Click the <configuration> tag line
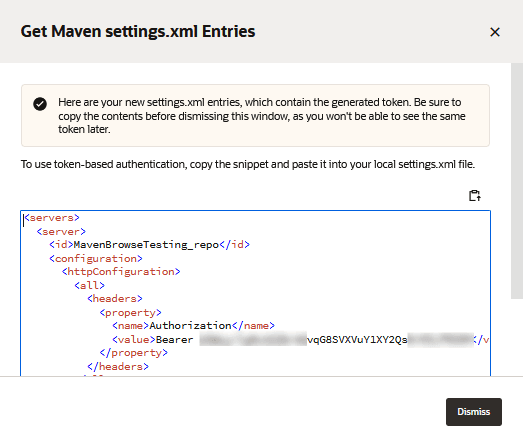 (96, 259)
